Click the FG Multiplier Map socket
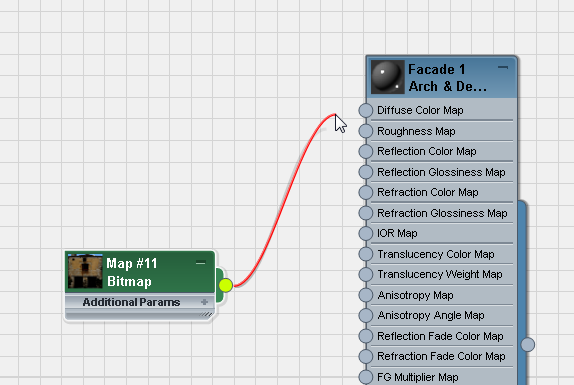 click(x=365, y=377)
